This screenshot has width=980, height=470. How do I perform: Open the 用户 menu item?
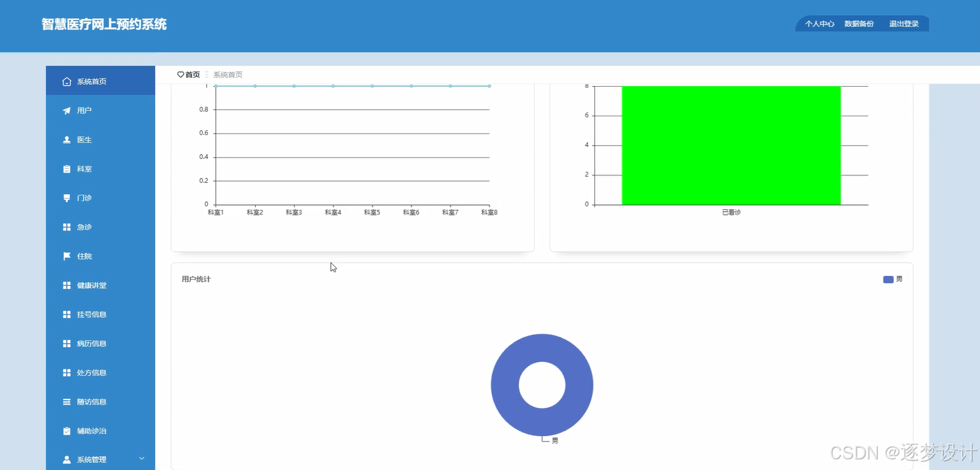[101, 111]
